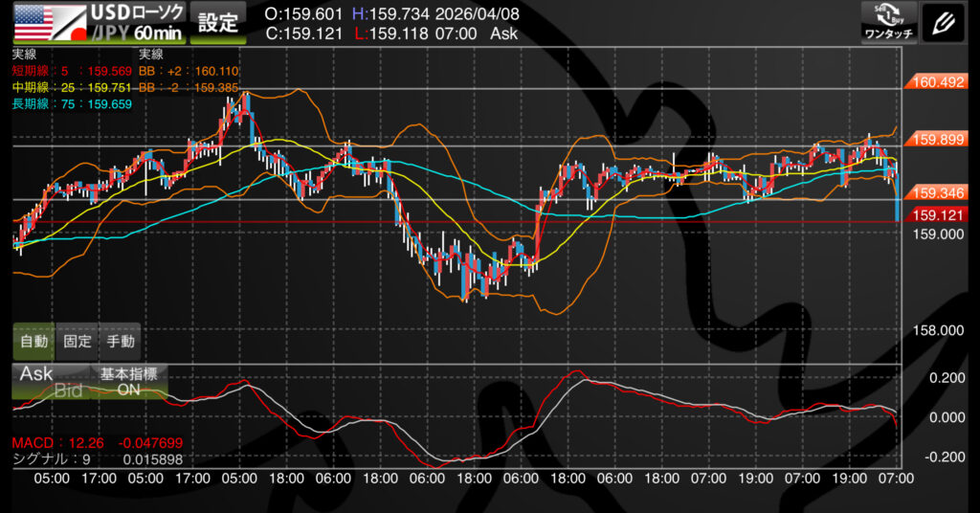The image size is (980, 513).
Task: Toggle 基本指標 ON indicator switch
Action: (128, 382)
